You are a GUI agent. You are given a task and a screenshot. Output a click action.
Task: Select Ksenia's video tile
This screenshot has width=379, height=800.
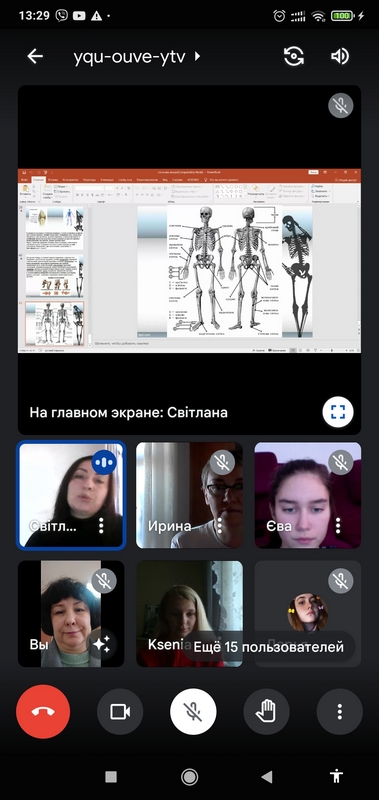tap(189, 614)
